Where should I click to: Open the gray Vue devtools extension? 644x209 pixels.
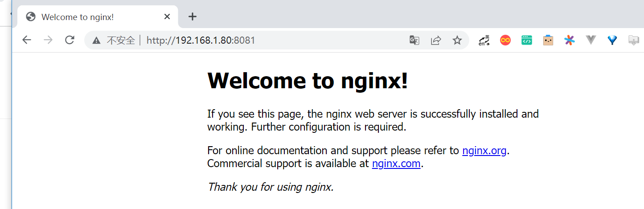click(x=591, y=41)
